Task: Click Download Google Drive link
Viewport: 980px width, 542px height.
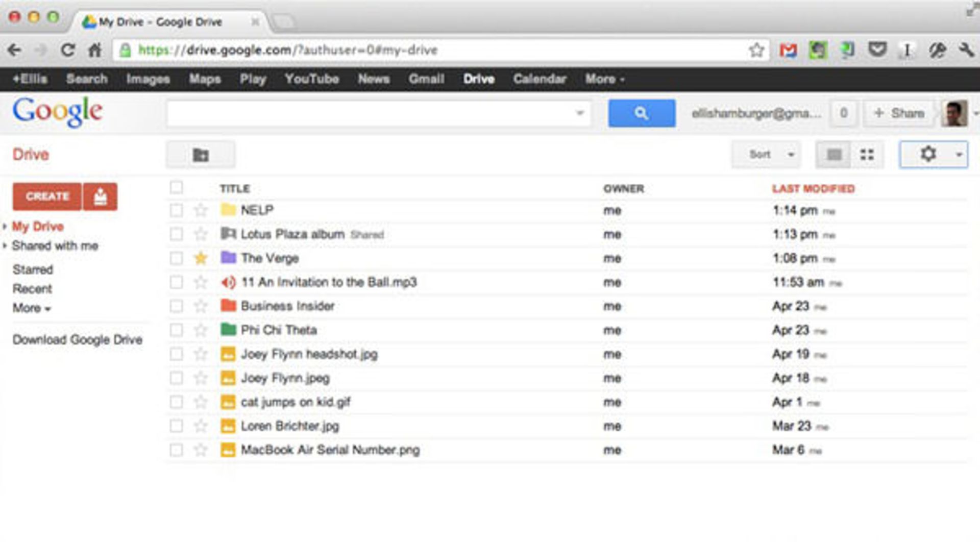Action: [78, 340]
